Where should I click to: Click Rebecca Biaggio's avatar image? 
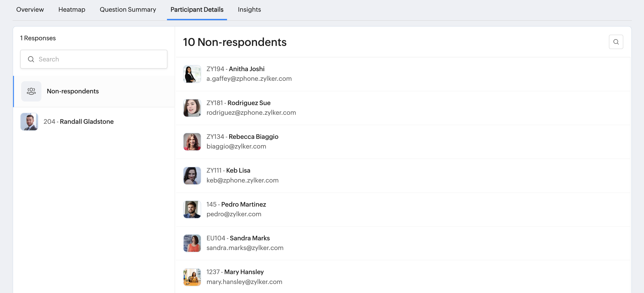tap(192, 142)
